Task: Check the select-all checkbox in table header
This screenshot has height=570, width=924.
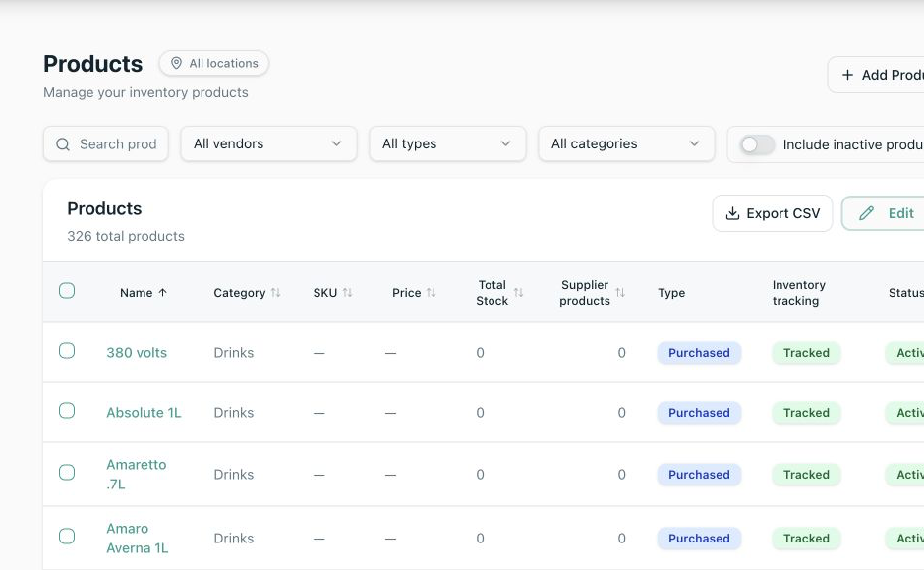Action: pyautogui.click(x=67, y=291)
